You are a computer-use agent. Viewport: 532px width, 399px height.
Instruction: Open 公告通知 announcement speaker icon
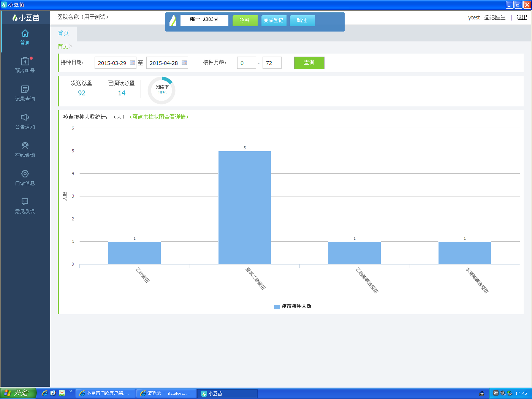(25, 117)
